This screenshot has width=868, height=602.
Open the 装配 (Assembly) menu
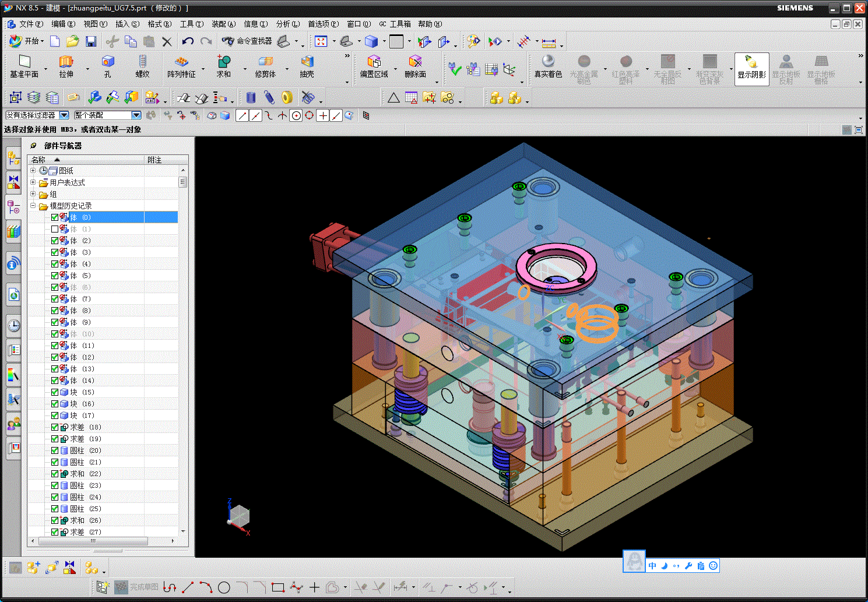pos(223,24)
